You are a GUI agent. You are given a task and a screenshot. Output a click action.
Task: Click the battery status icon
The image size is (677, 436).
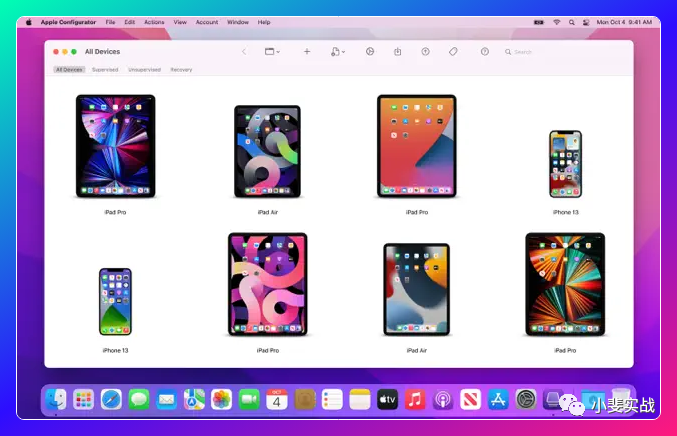(539, 22)
